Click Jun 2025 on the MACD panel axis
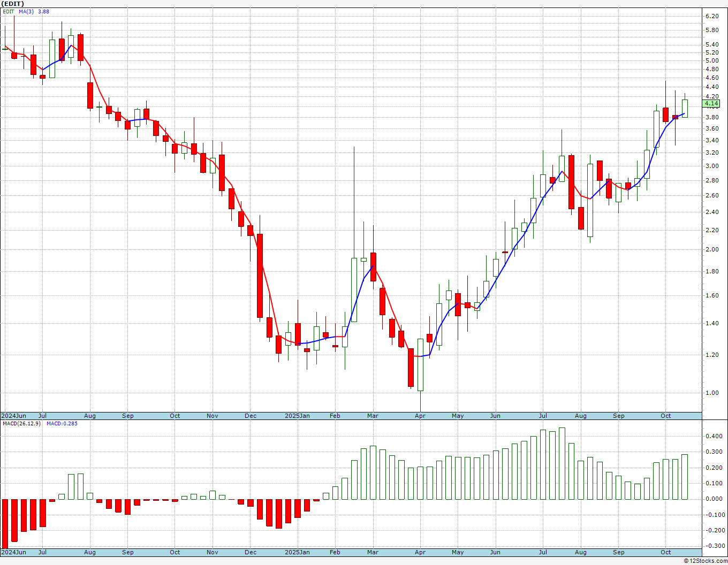This screenshot has height=565, width=728. 495,552
